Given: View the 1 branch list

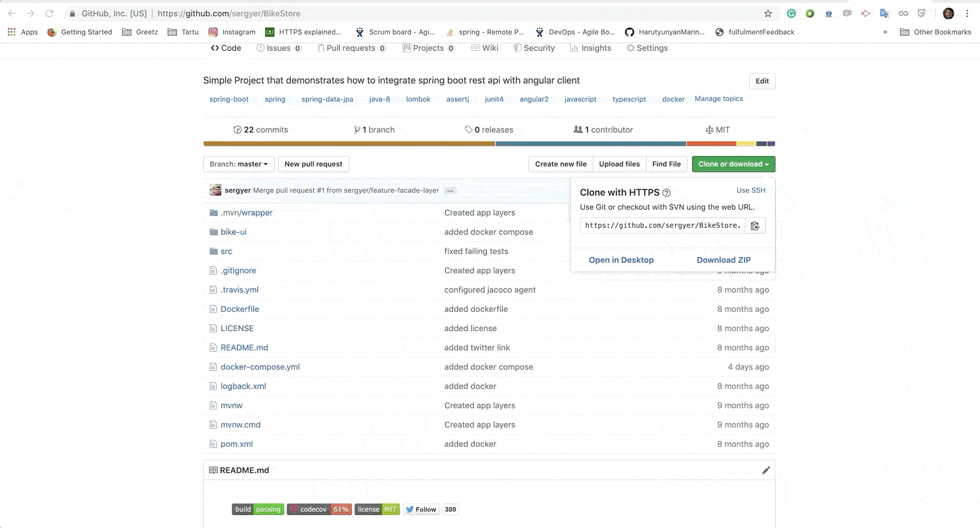Looking at the screenshot, I should point(374,130).
